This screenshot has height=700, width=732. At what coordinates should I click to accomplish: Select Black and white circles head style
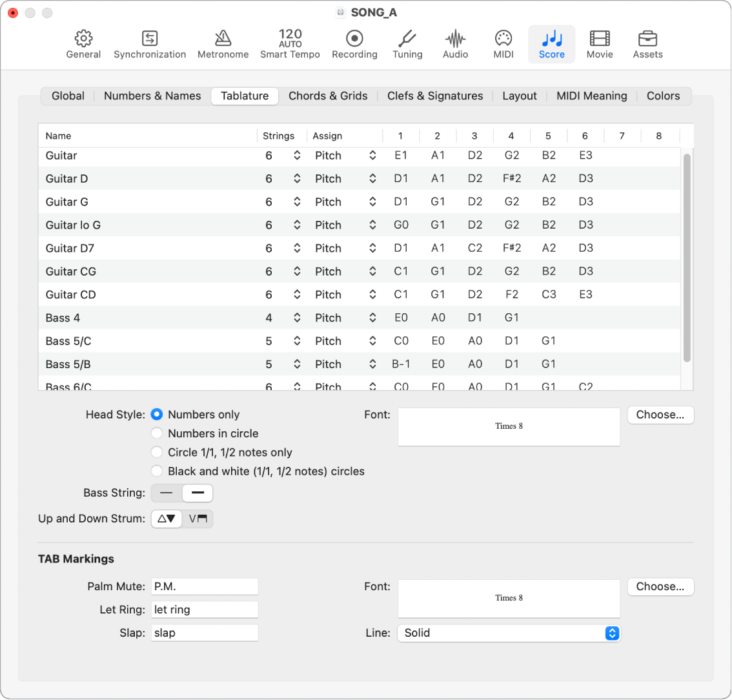[x=157, y=471]
